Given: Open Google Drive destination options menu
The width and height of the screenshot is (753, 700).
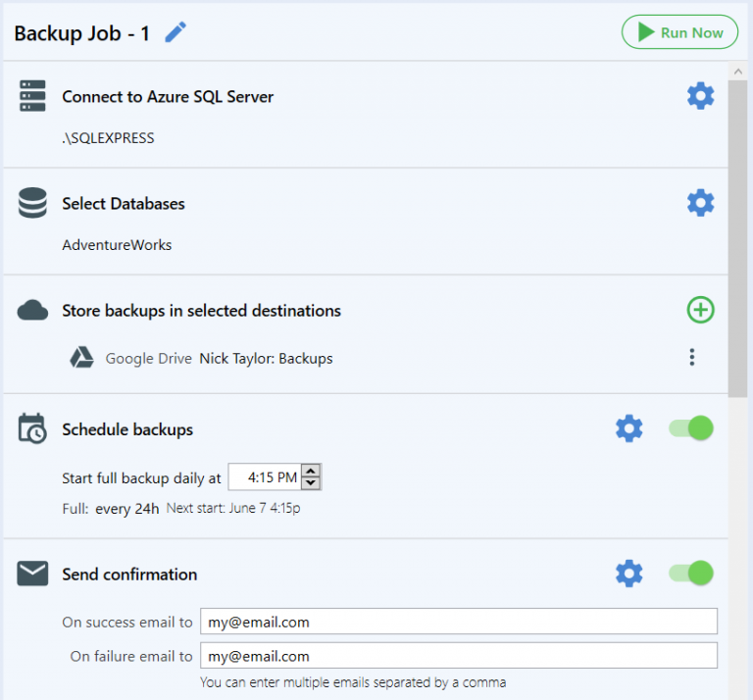Looking at the screenshot, I should 692,357.
